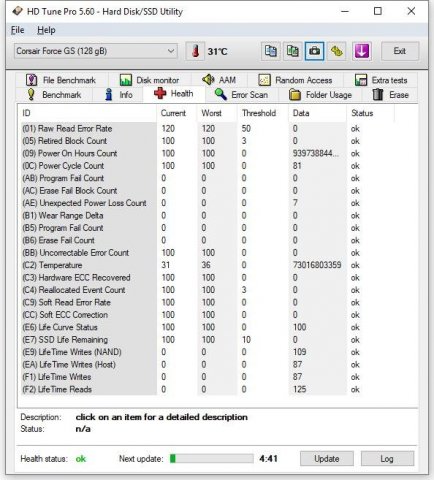Click the Disk monitor chart icon
Viewport: 434px width, 480px height.
[126, 80]
